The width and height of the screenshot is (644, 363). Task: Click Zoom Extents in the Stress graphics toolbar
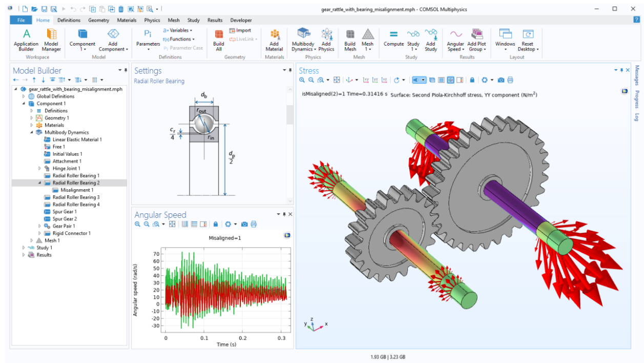(x=337, y=80)
